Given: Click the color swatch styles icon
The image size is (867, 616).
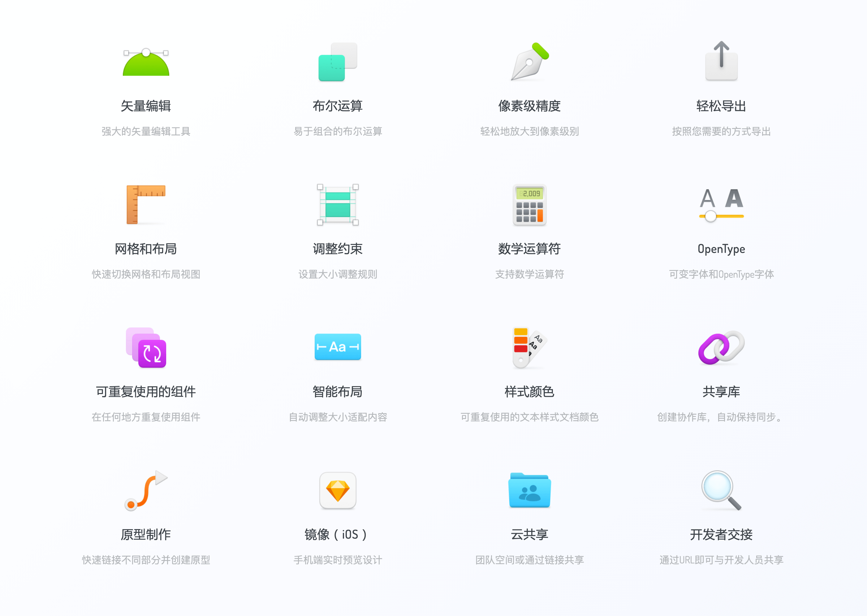Looking at the screenshot, I should point(530,348).
